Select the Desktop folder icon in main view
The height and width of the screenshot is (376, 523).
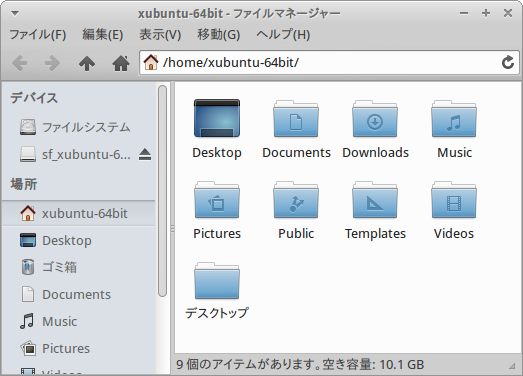click(x=217, y=118)
